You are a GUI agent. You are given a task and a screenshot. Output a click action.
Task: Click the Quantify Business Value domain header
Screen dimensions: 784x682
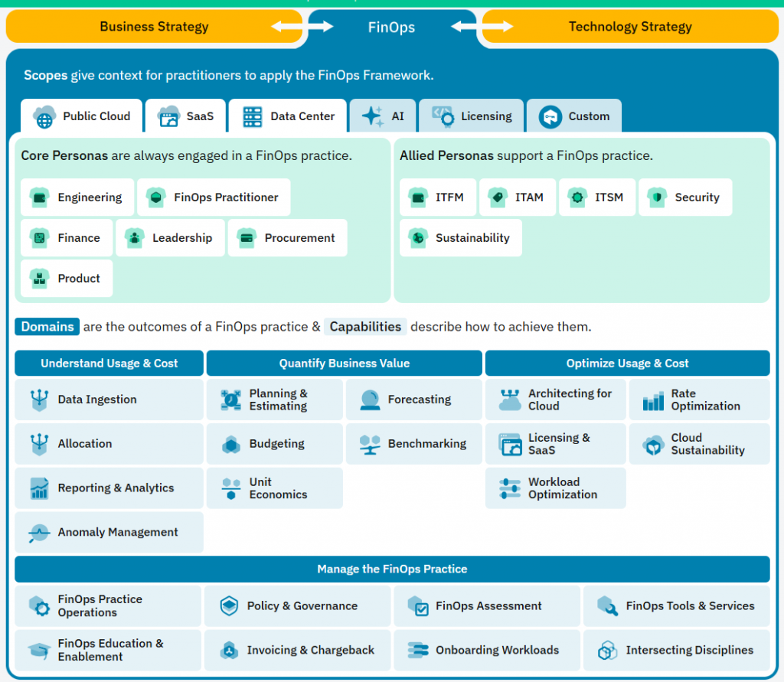(345, 364)
